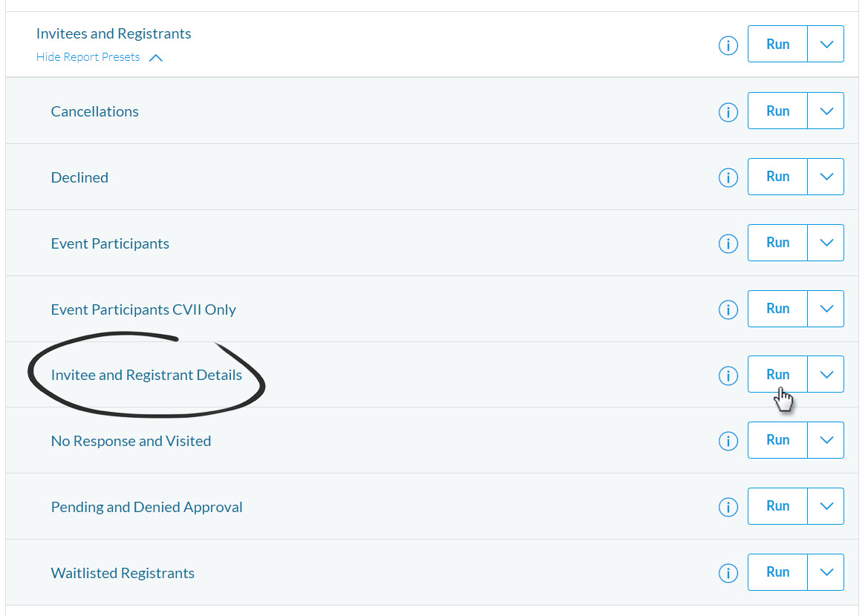Image resolution: width=868 pixels, height=616 pixels.
Task: Open the info tooltip for Cancellations report
Action: coord(728,111)
